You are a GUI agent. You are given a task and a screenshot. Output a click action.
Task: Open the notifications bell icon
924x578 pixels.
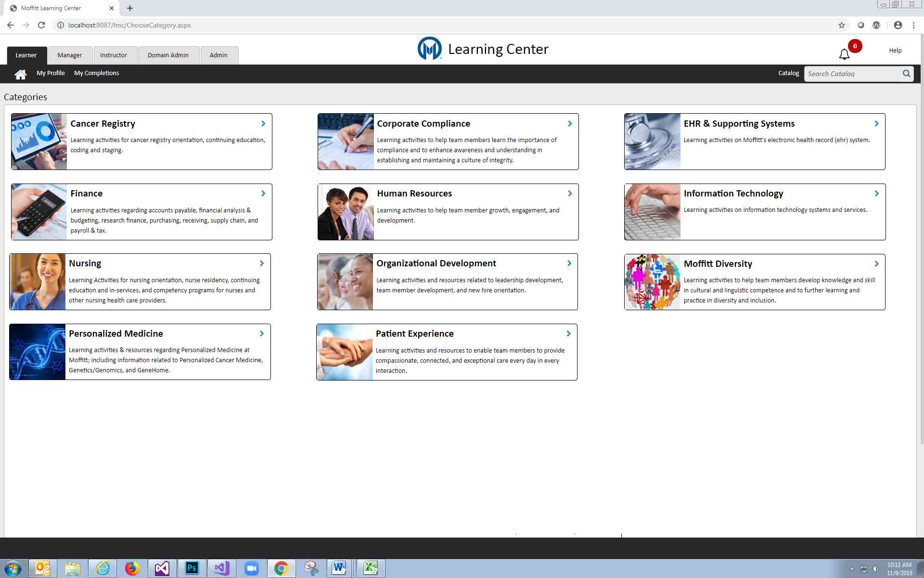click(x=844, y=54)
